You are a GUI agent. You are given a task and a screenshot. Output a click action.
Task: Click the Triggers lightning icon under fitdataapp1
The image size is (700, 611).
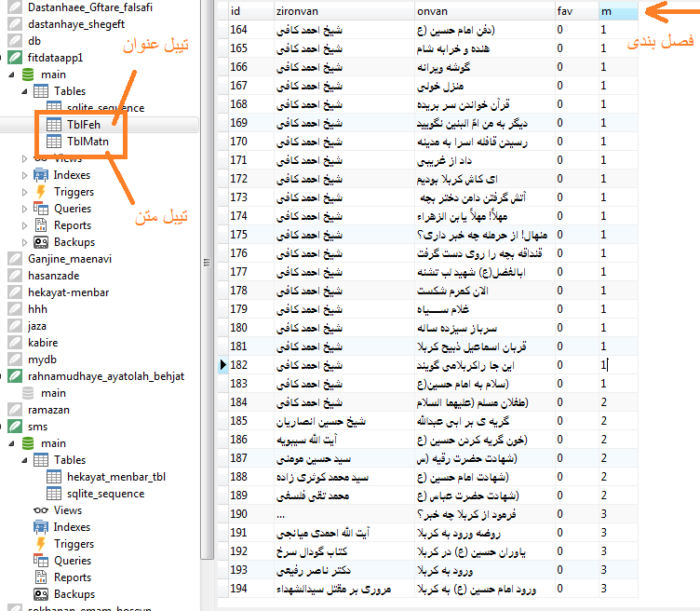pyautogui.click(x=41, y=192)
